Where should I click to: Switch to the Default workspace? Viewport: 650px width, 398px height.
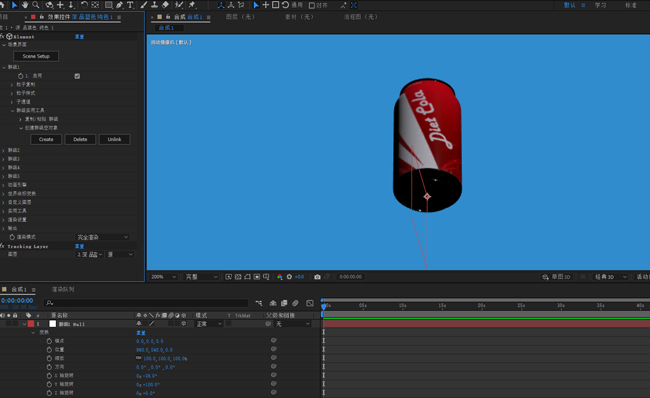570,5
